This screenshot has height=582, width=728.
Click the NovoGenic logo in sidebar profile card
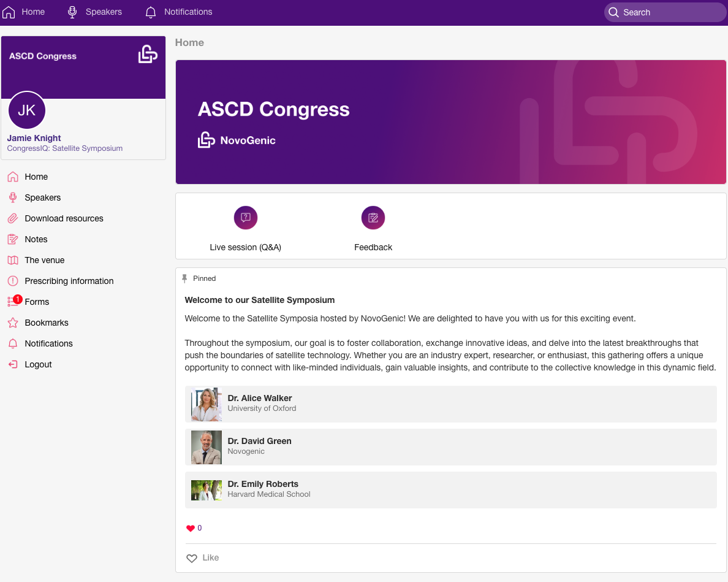(148, 55)
